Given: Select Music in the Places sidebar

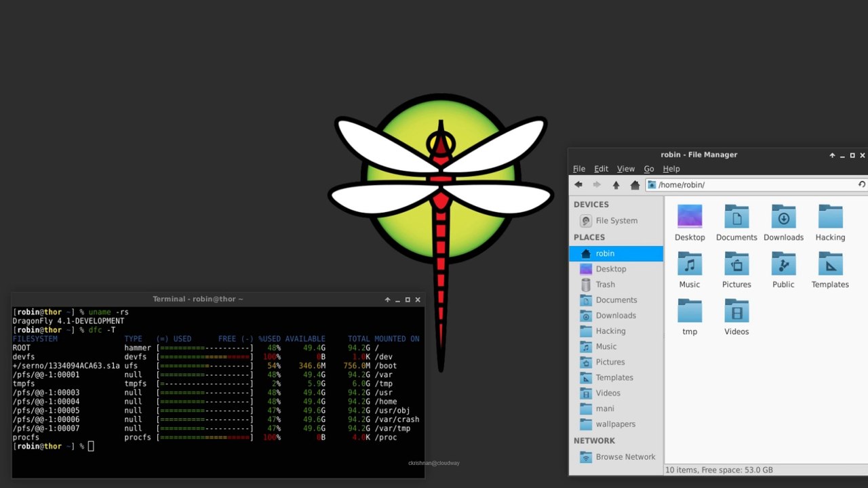Looking at the screenshot, I should [x=616, y=346].
